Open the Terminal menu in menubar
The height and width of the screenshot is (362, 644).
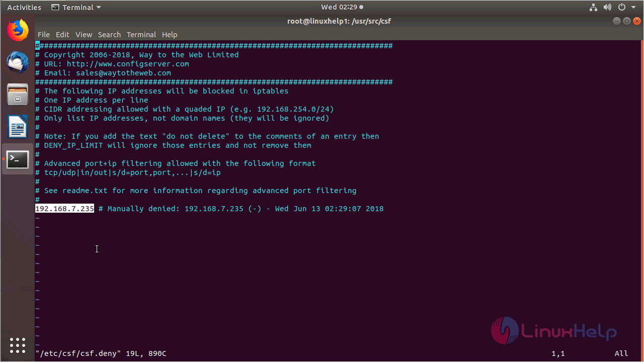[x=141, y=35]
